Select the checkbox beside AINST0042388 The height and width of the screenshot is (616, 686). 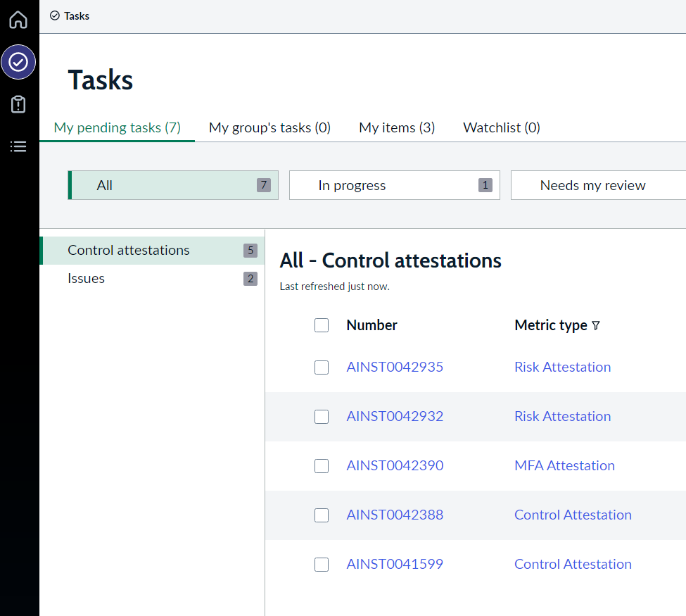[322, 515]
